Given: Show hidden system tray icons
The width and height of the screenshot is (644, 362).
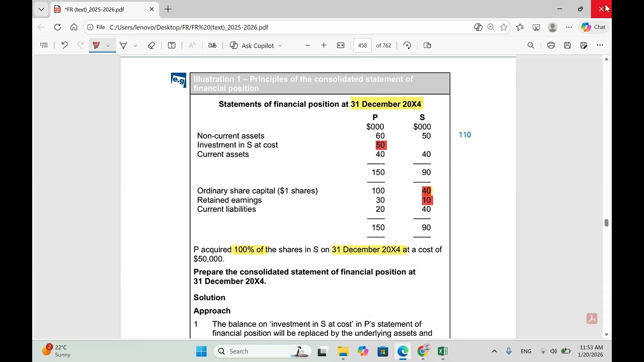Looking at the screenshot, I should click(x=494, y=351).
